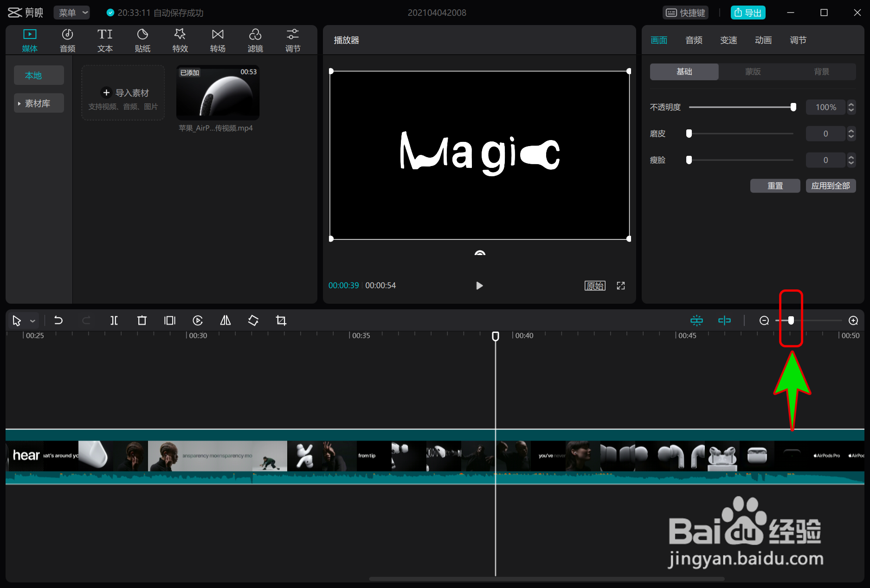The image size is (870, 588).
Task: Click the 磨皮 smoothing slider handle
Action: 689,134
